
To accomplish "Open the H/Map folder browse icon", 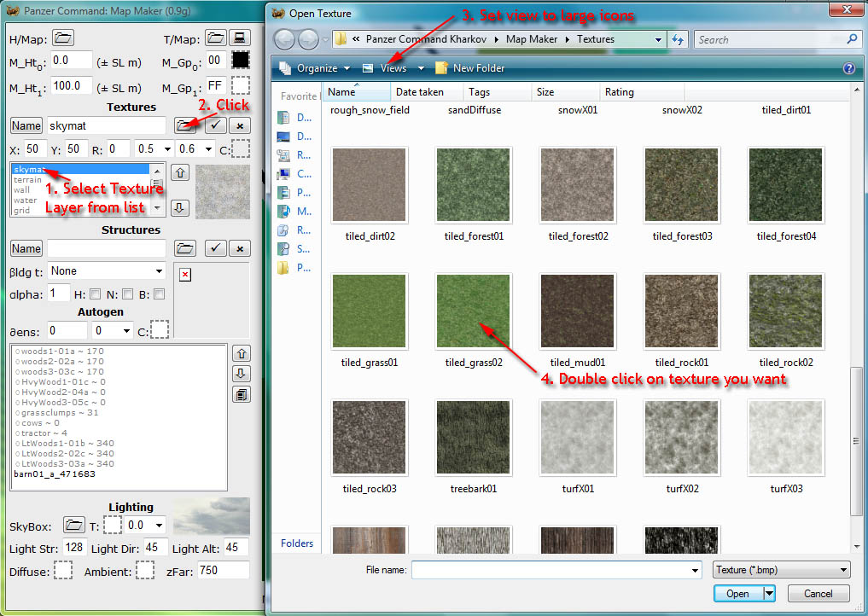I will [63, 38].
